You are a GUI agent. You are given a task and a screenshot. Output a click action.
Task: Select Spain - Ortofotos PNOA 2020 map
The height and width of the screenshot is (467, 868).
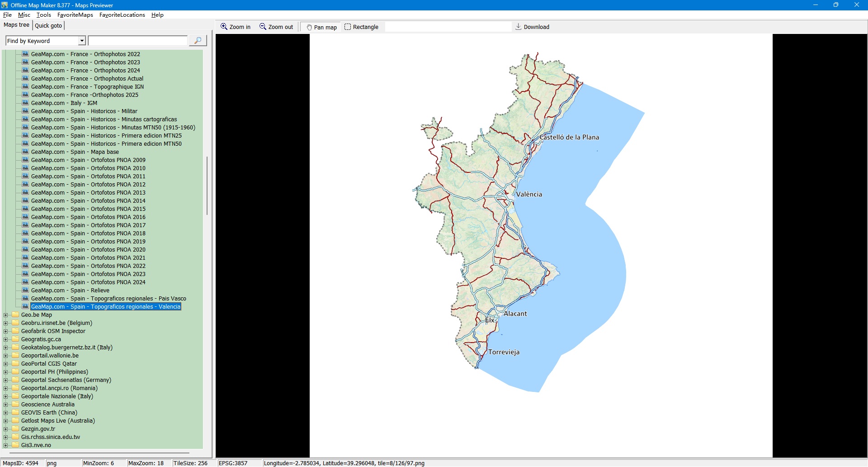(88, 250)
